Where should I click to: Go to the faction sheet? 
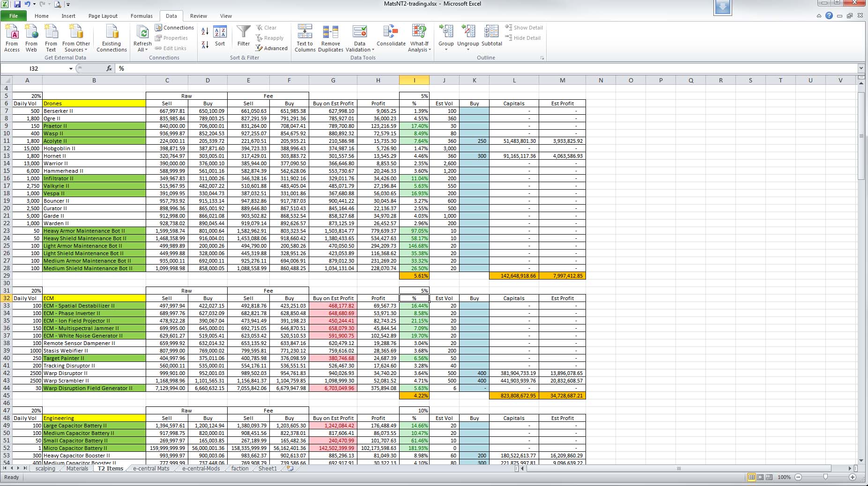pos(240,468)
